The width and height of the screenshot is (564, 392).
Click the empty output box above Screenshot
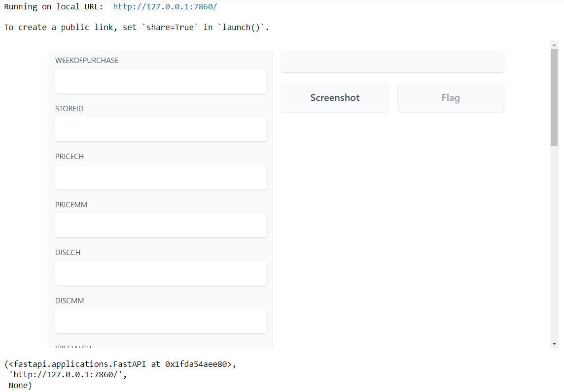pyautogui.click(x=393, y=62)
